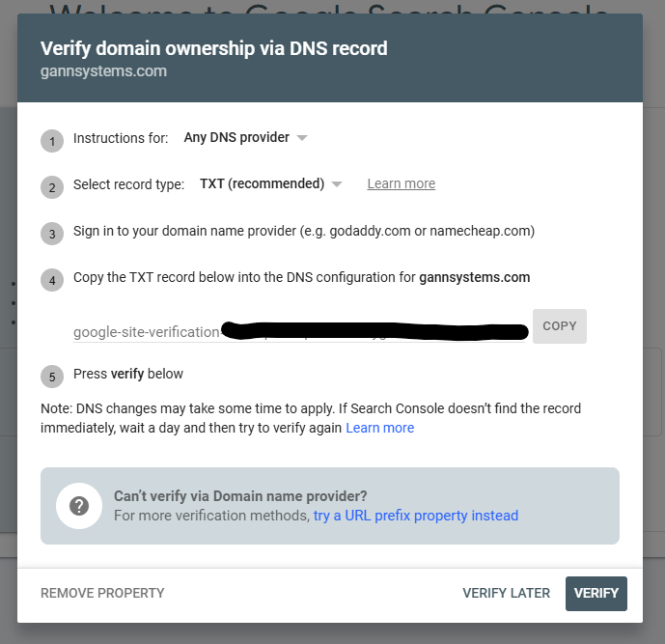Expand the DNS provider dropdown arrow

(x=302, y=138)
